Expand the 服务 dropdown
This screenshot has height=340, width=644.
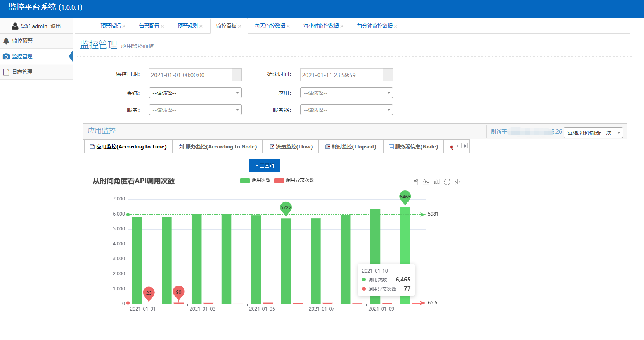195,110
